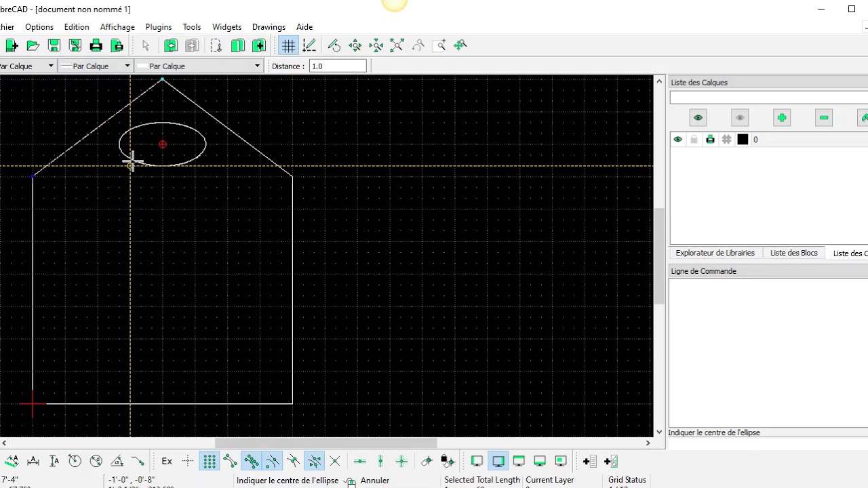Click the Zoom Panning icon

coord(461,45)
